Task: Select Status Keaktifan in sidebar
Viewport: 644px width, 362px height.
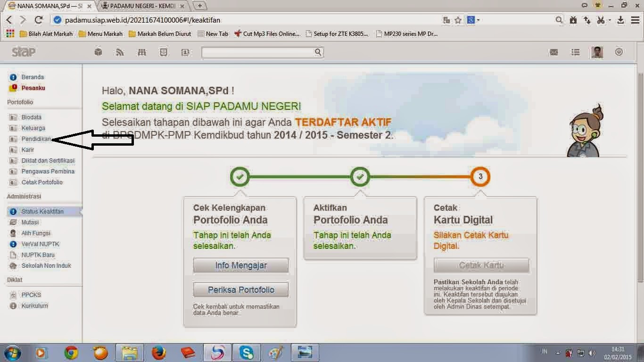Action: (42, 212)
